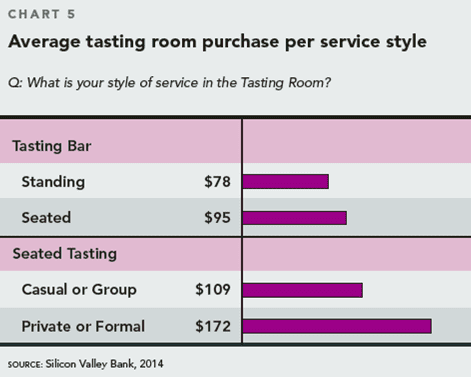Image resolution: width=472 pixels, height=378 pixels.
Task: Click the SOURCE label at bottom
Action: [25, 364]
